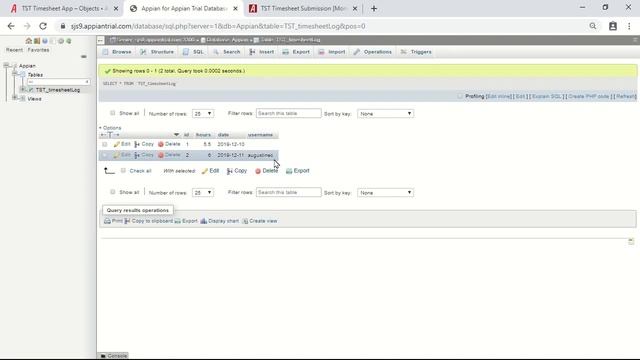Viewport: 640px width, 360px height.
Task: Click the table filter box under Tables
Action: (x=58, y=82)
